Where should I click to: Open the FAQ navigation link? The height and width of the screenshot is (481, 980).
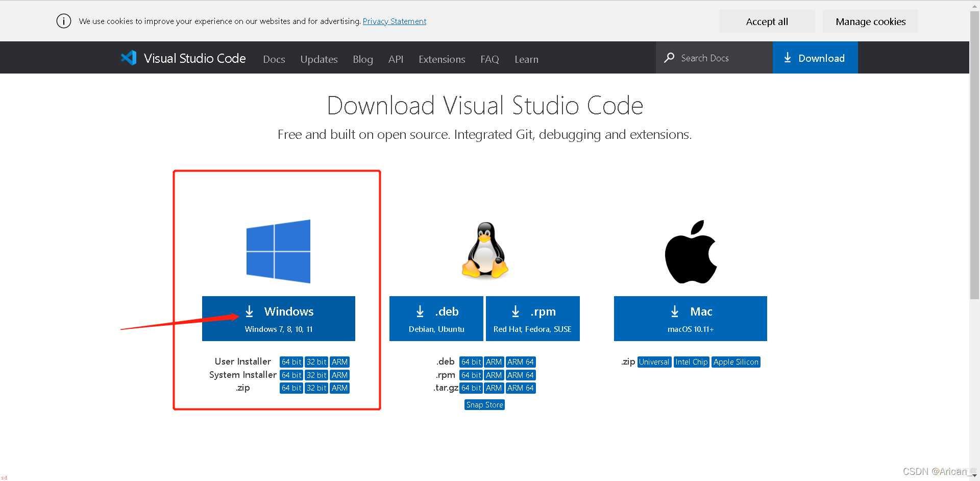[489, 59]
